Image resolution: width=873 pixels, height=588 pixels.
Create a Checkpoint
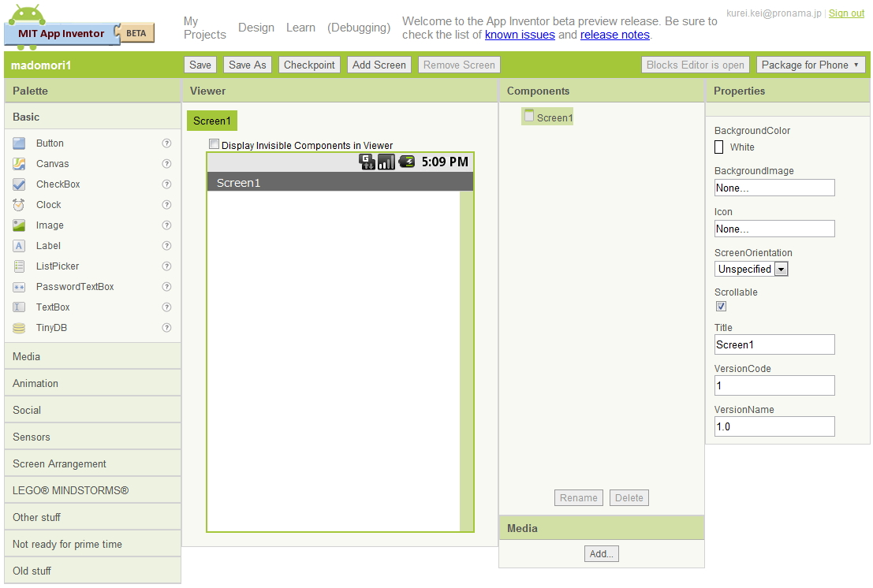point(309,65)
